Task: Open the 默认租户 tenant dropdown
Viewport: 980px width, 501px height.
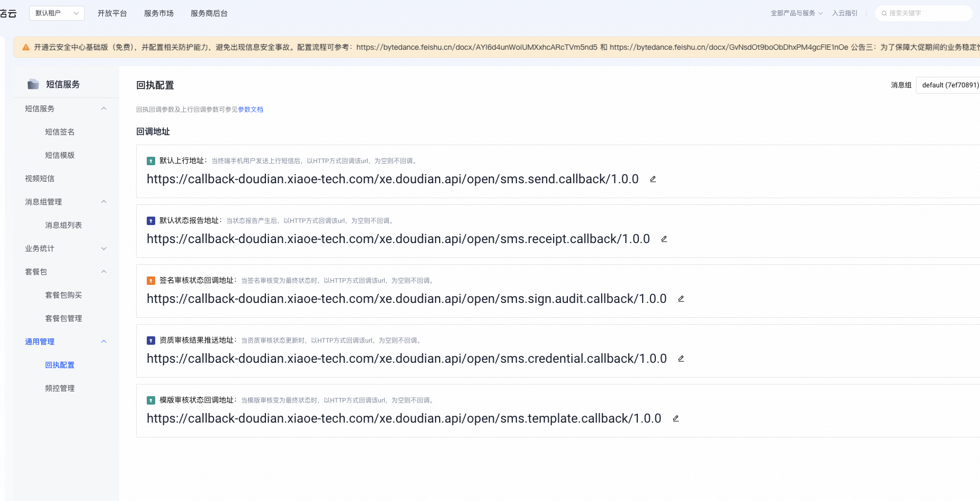Action: coord(57,13)
